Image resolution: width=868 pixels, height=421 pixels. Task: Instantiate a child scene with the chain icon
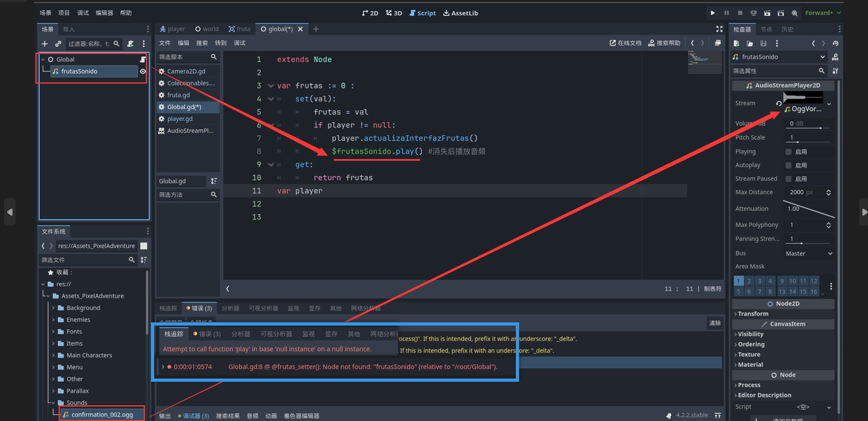pyautogui.click(x=58, y=44)
